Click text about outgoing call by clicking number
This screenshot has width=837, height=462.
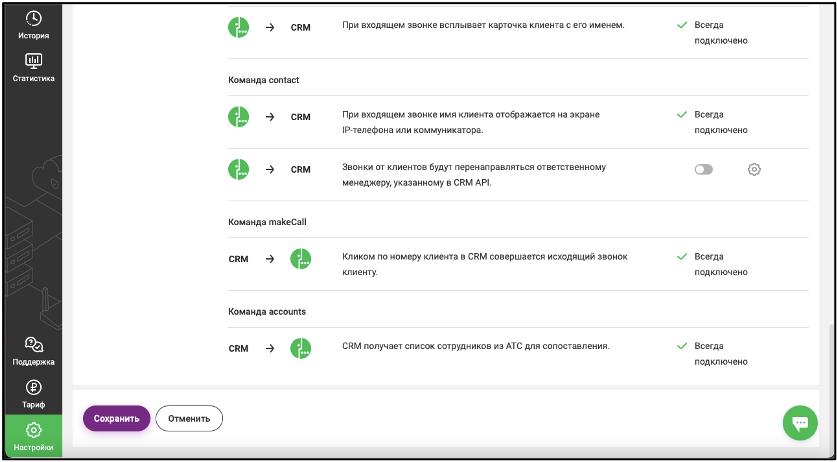coord(485,264)
